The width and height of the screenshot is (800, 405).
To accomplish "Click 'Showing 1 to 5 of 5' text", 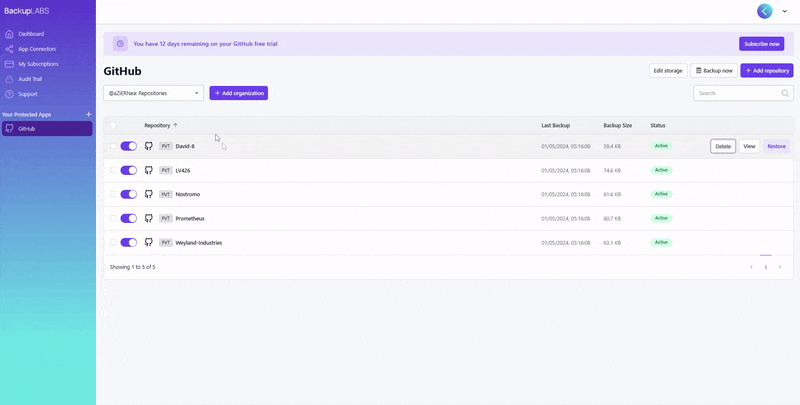I will [x=133, y=267].
